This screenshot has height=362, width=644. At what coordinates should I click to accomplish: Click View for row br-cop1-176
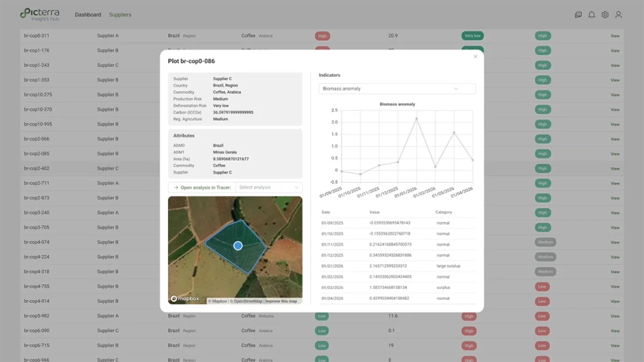point(614,50)
